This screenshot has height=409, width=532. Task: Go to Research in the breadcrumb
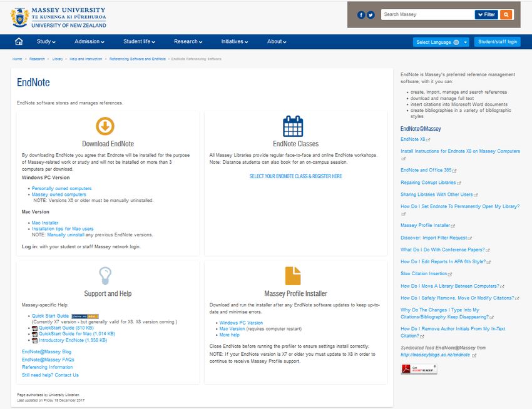pyautogui.click(x=37, y=59)
